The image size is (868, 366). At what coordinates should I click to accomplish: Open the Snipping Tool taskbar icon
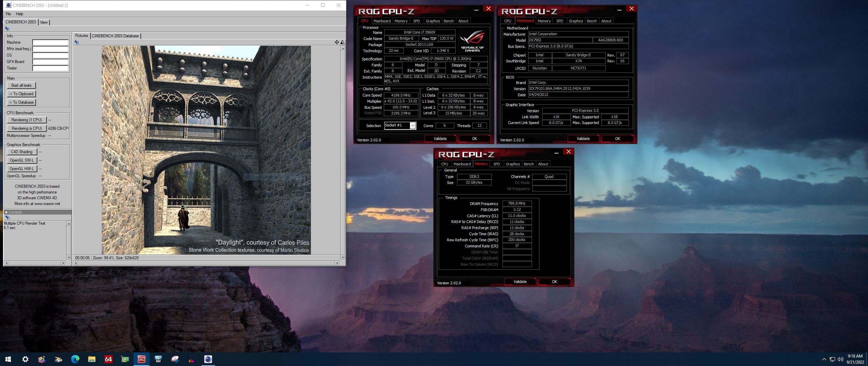click(x=175, y=359)
